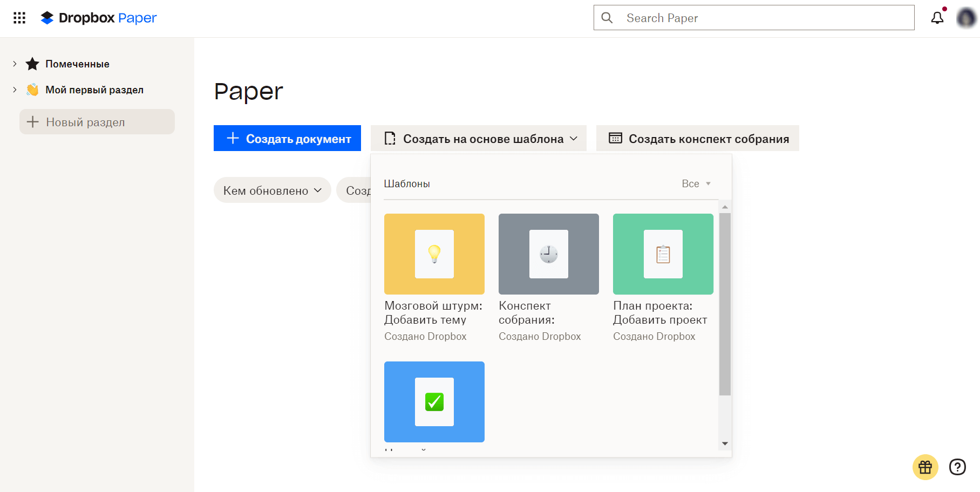The image size is (980, 492).
Task: Click Новый раздел button
Action: click(x=97, y=122)
